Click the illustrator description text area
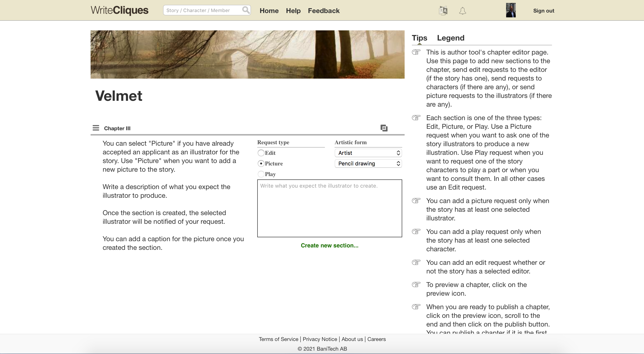 329,208
